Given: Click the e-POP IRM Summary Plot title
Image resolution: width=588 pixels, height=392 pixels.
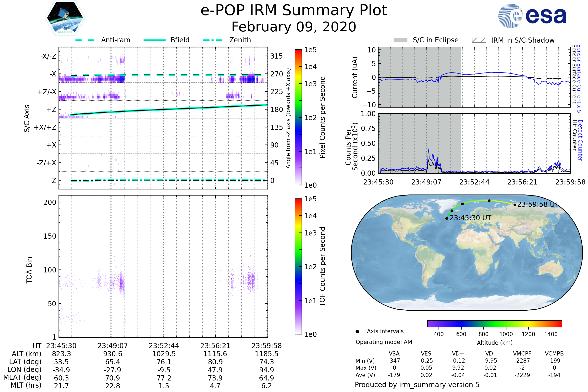Looking at the screenshot, I should 294,11.
